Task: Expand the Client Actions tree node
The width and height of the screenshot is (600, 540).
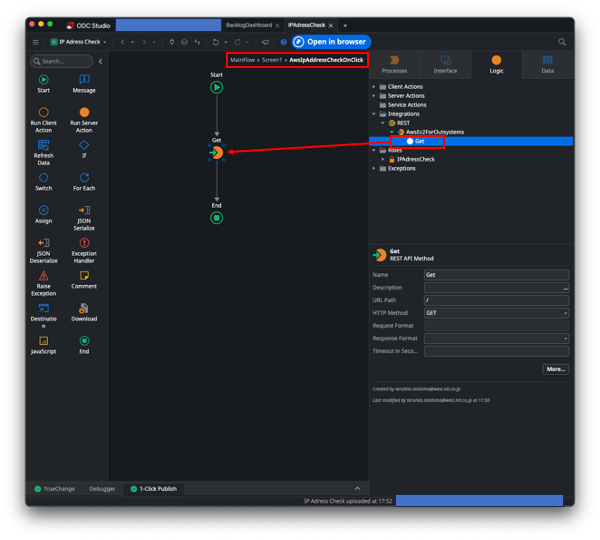Action: pos(375,86)
